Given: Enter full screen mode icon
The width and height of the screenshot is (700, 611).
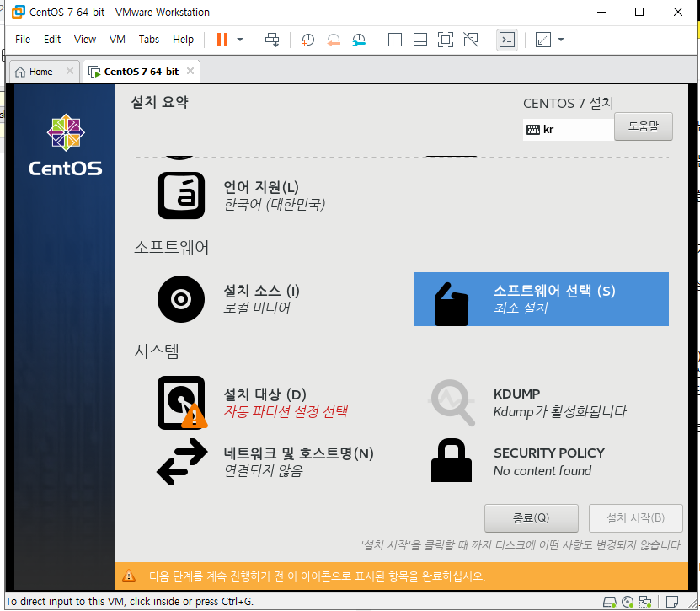Looking at the screenshot, I should pos(445,40).
